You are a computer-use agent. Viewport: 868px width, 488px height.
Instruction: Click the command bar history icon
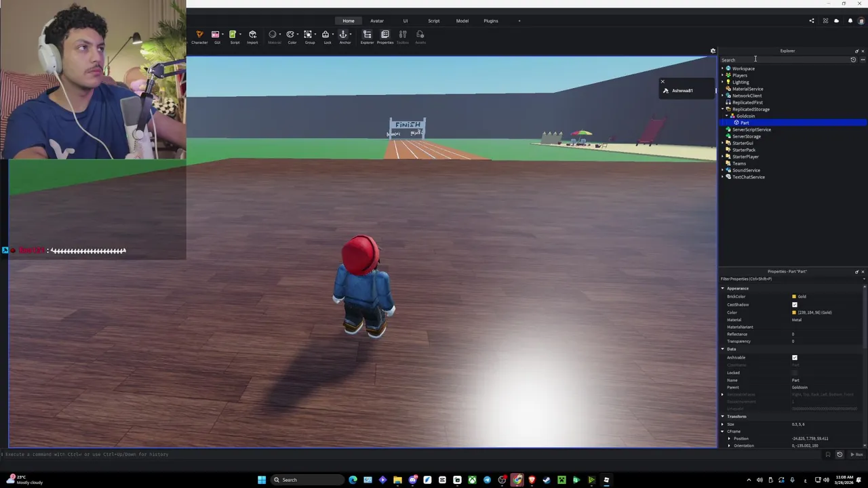[840, 454]
